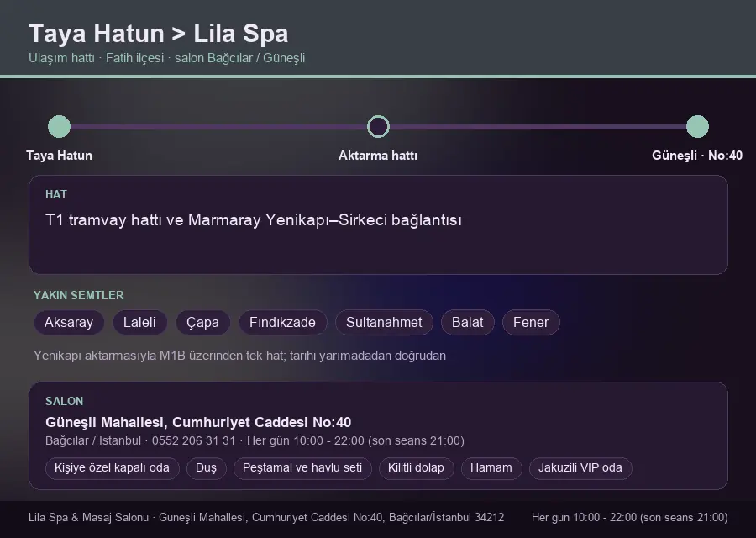Click the Taya Hatun start stop marker
Image resolution: width=756 pixels, height=538 pixels.
[x=60, y=126]
